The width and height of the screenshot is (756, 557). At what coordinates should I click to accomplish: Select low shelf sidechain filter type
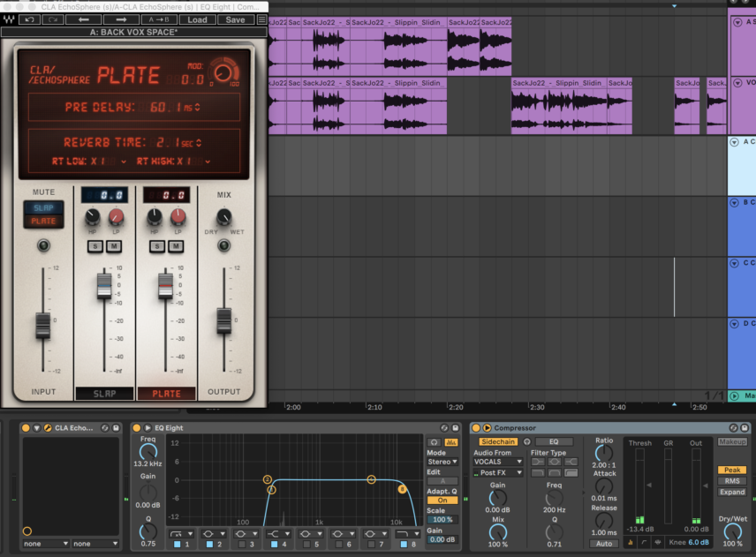point(538,462)
